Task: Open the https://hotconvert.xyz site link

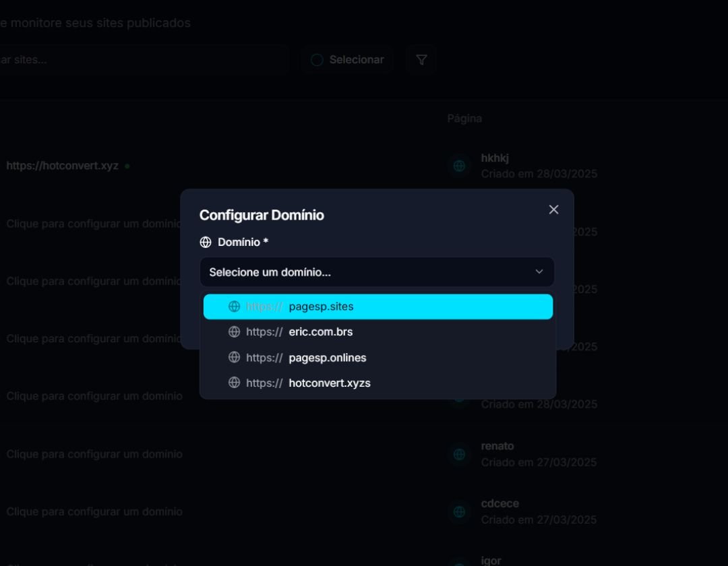Action: coord(62,166)
